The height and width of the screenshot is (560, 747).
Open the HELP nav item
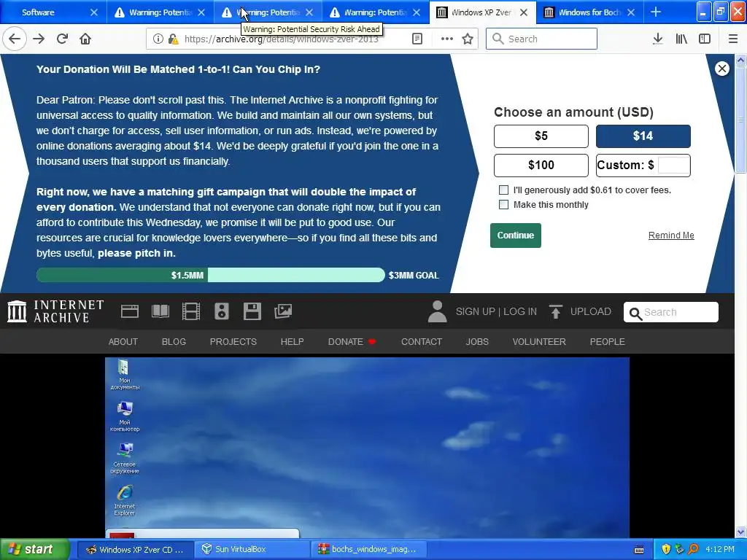[292, 342]
